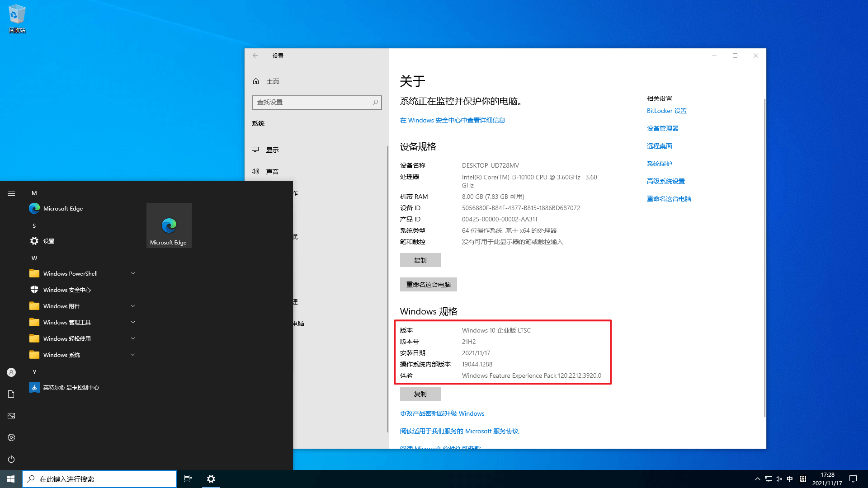The image size is (868, 488).
Task: Unmute the speaker icon in the system tray
Action: [778, 479]
